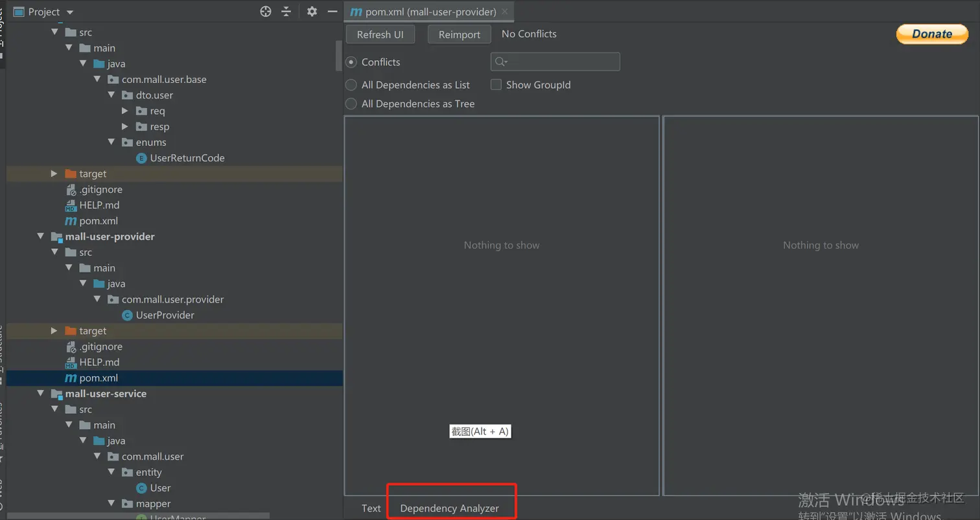Focus the dependency search field
Screen dimensions: 980x520
[x=555, y=62]
